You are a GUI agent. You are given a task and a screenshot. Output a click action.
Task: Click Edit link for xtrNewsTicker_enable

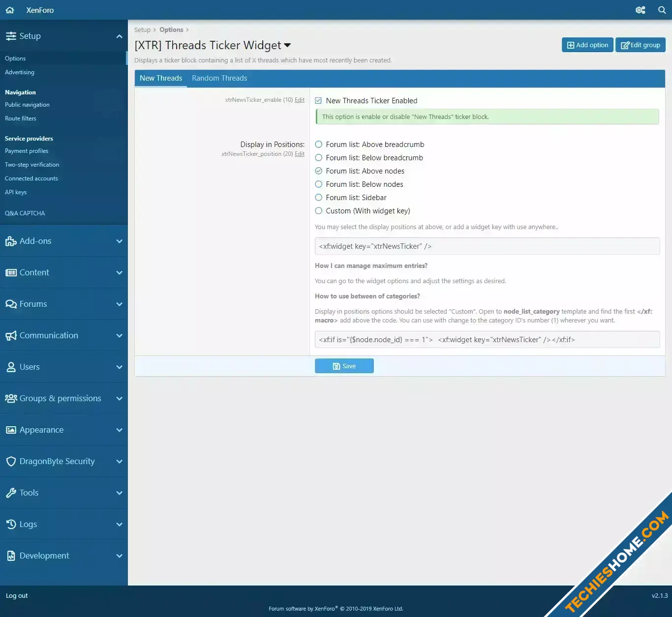[300, 100]
